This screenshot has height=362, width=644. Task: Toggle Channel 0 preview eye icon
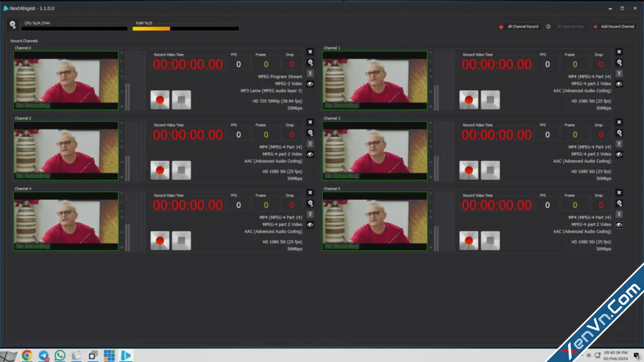tap(310, 84)
